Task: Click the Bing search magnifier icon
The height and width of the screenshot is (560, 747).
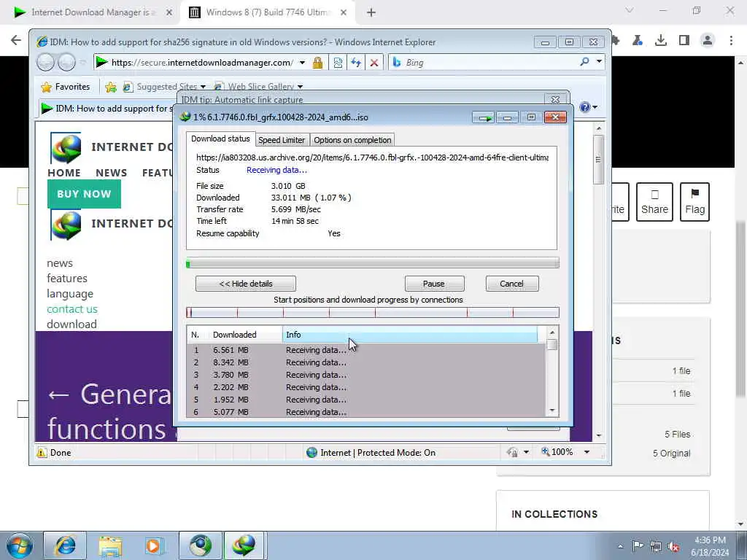Action: click(584, 61)
